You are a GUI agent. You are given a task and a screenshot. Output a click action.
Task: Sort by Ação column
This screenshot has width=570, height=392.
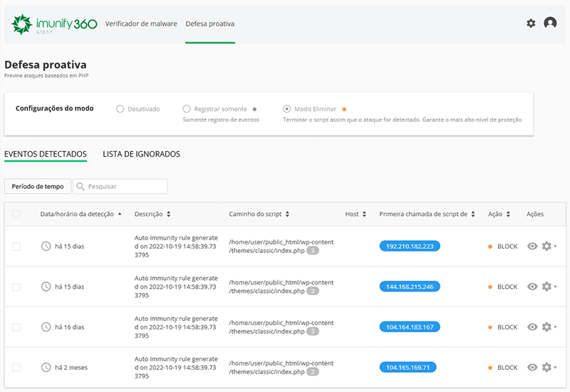tap(499, 215)
